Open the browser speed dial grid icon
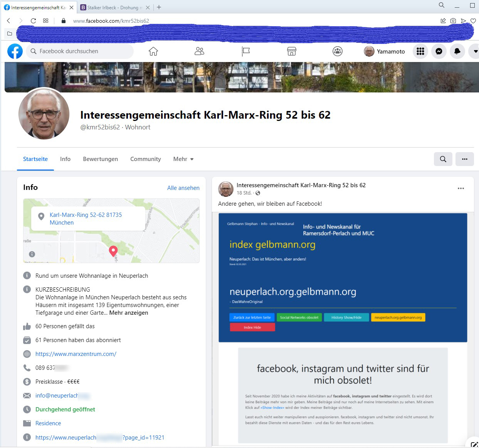 click(45, 21)
